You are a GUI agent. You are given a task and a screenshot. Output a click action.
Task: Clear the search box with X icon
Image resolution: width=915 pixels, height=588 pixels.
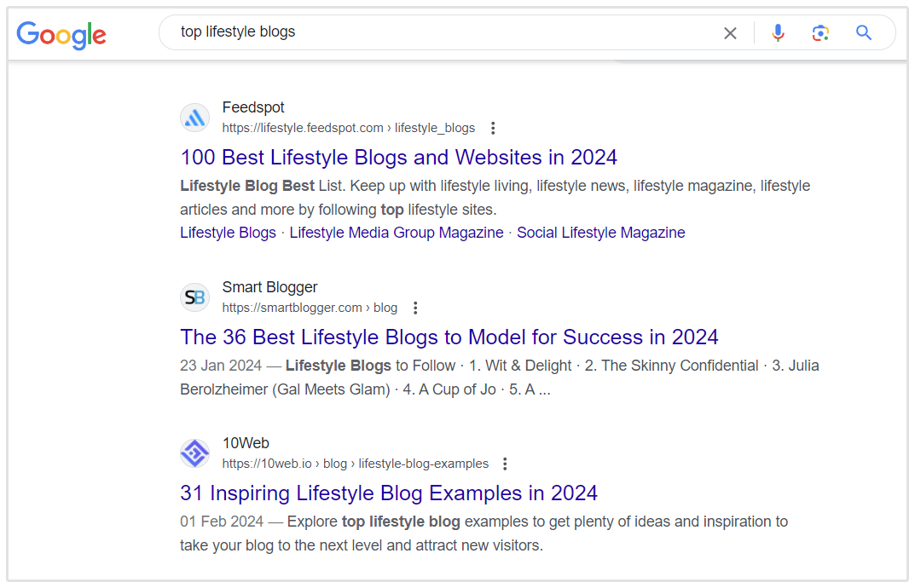pos(730,33)
